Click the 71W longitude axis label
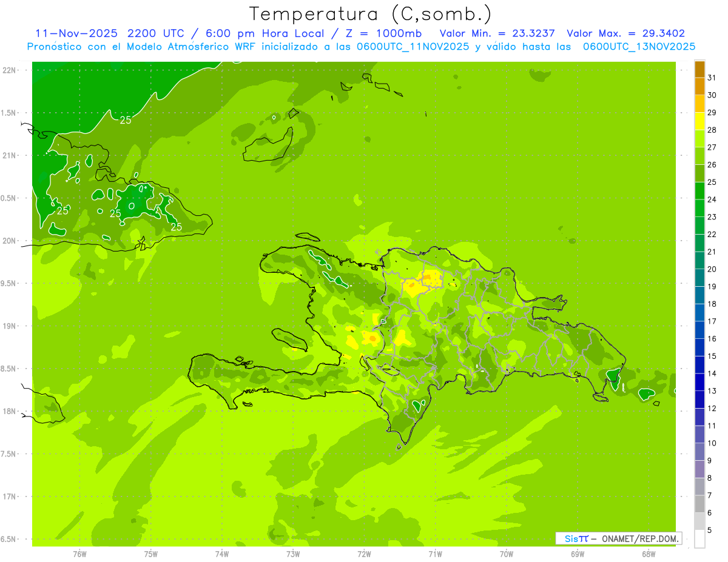The width and height of the screenshot is (728, 562). coord(435,554)
